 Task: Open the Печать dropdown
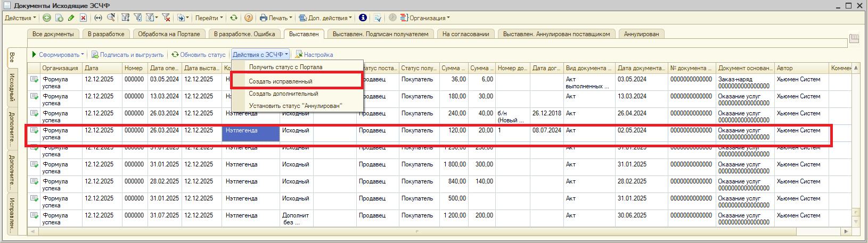(x=276, y=18)
